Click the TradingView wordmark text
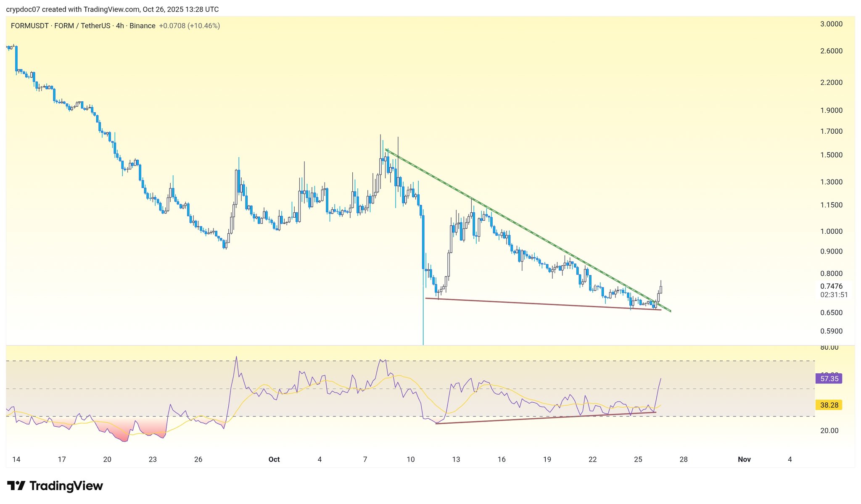This screenshot has width=861, height=504. coord(66,486)
